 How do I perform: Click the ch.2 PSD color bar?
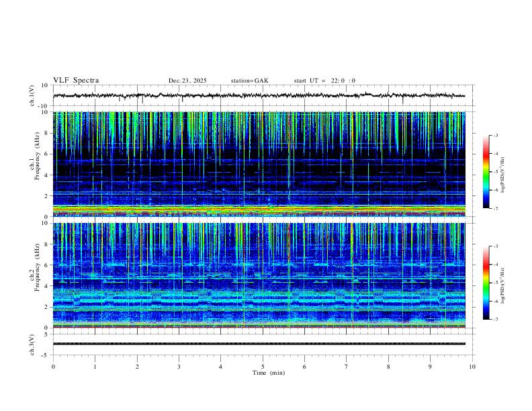pyautogui.click(x=486, y=283)
